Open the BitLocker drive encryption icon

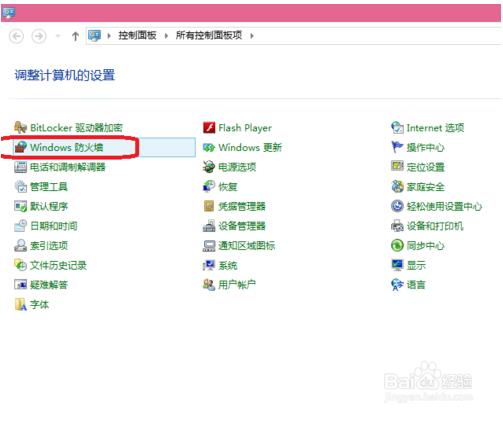click(x=20, y=127)
